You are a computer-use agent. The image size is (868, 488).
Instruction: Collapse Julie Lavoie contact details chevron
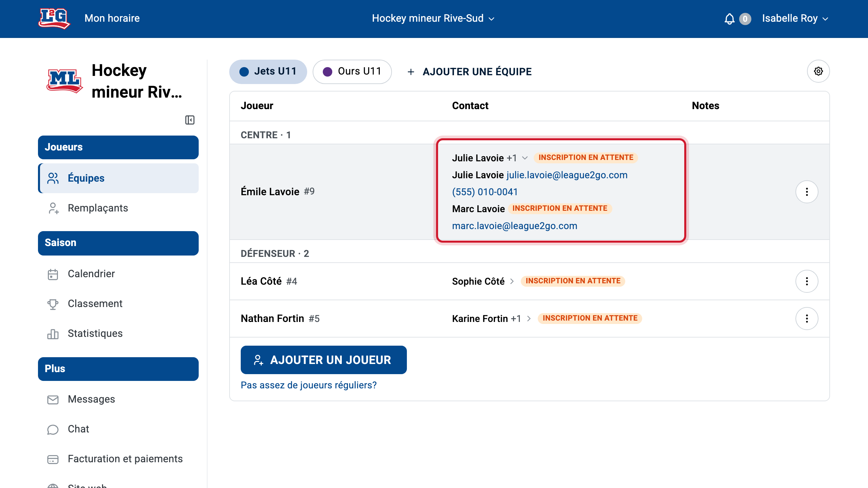[525, 158]
